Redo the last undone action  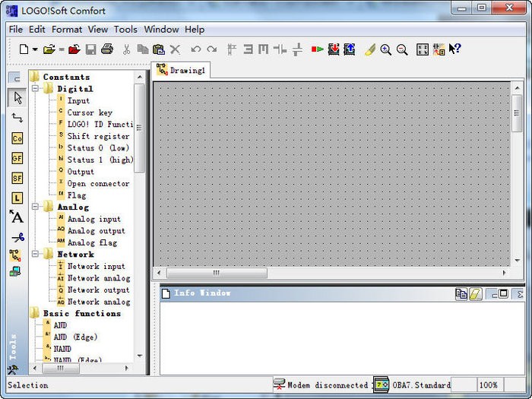(212, 49)
